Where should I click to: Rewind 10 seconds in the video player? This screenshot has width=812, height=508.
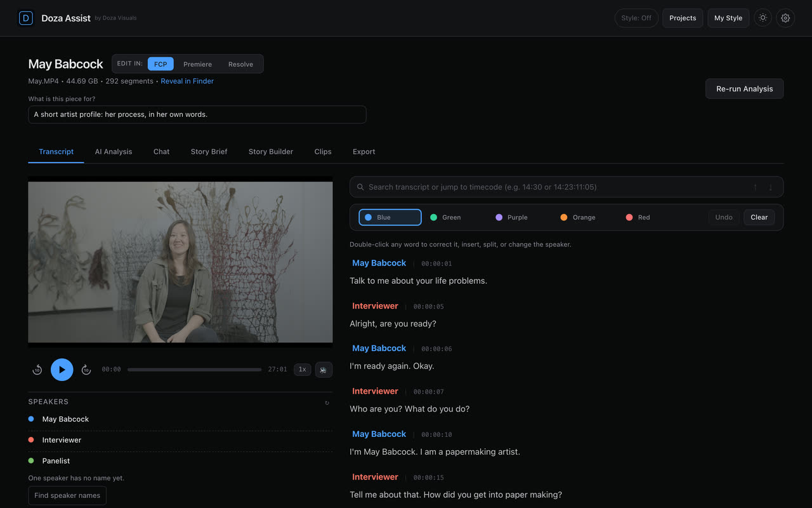(37, 370)
